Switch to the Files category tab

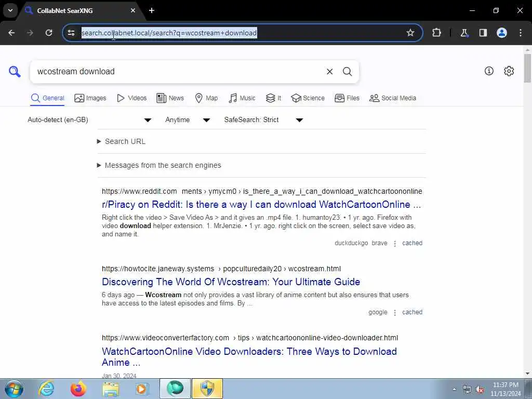(x=347, y=98)
